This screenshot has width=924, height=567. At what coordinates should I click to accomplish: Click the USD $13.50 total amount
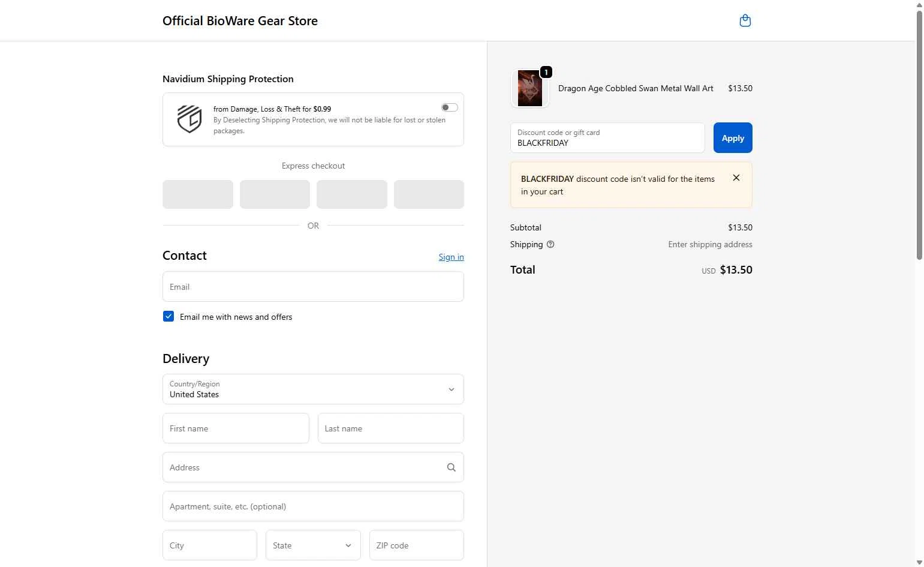coord(727,270)
